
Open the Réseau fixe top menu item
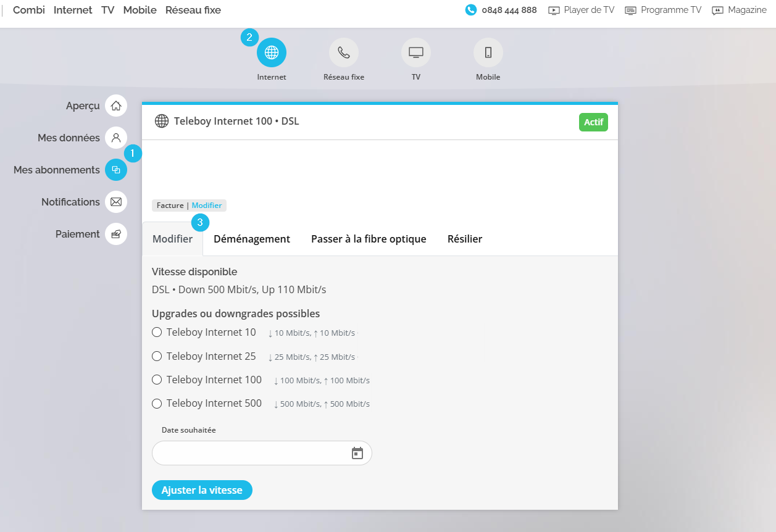193,10
